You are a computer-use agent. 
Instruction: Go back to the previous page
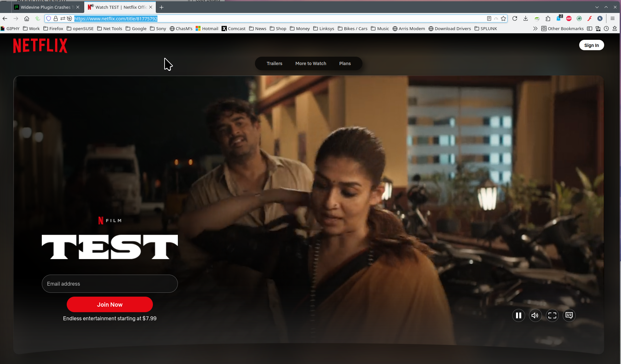pos(5,18)
